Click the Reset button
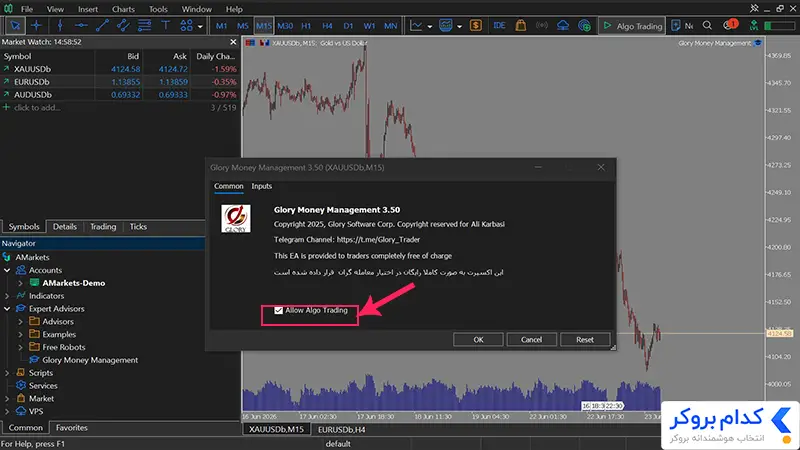This screenshot has width=800, height=450. 585,339
